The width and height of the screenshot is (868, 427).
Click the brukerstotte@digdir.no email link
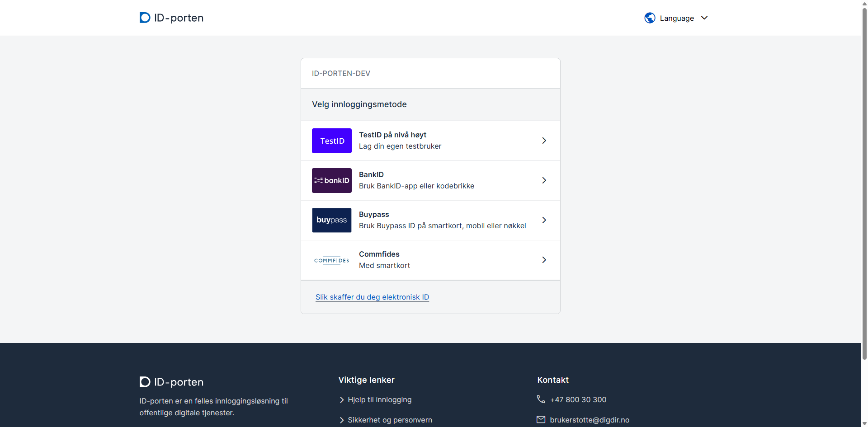[590, 420]
